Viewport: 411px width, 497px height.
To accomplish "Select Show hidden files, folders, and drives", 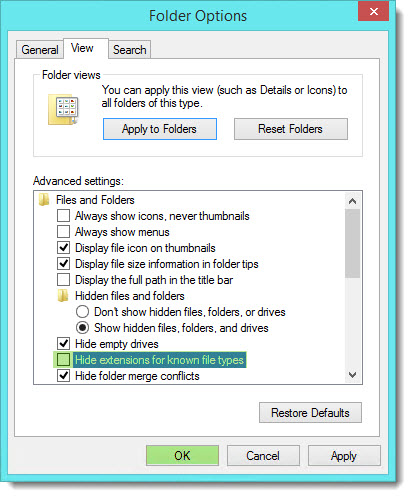I will (82, 328).
